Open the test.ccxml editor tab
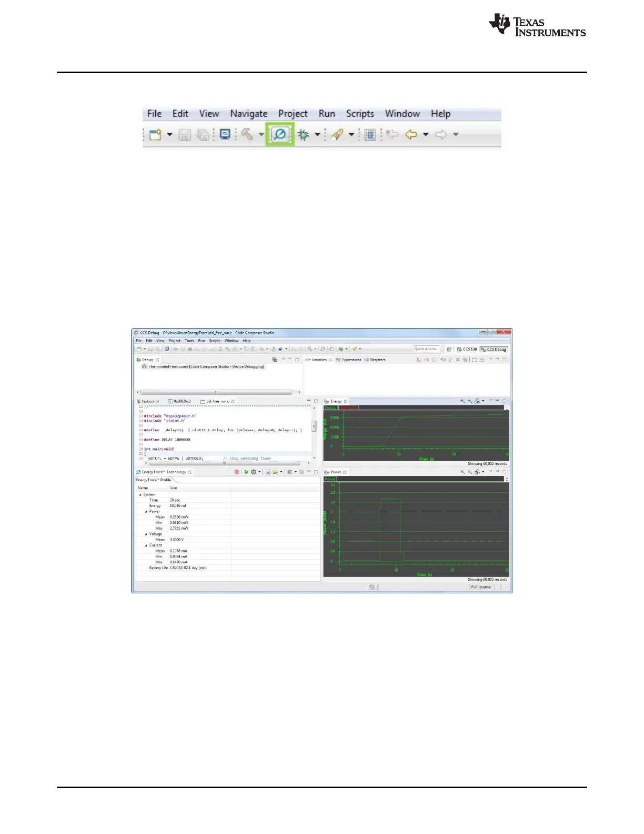Image resolution: width=644 pixels, height=834 pixels. click(x=148, y=401)
